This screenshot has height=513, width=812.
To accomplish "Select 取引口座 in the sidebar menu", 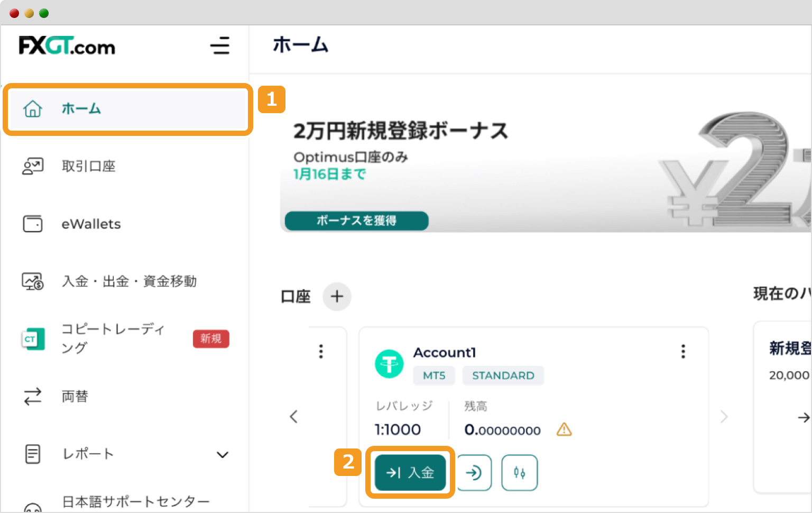I will [x=89, y=166].
